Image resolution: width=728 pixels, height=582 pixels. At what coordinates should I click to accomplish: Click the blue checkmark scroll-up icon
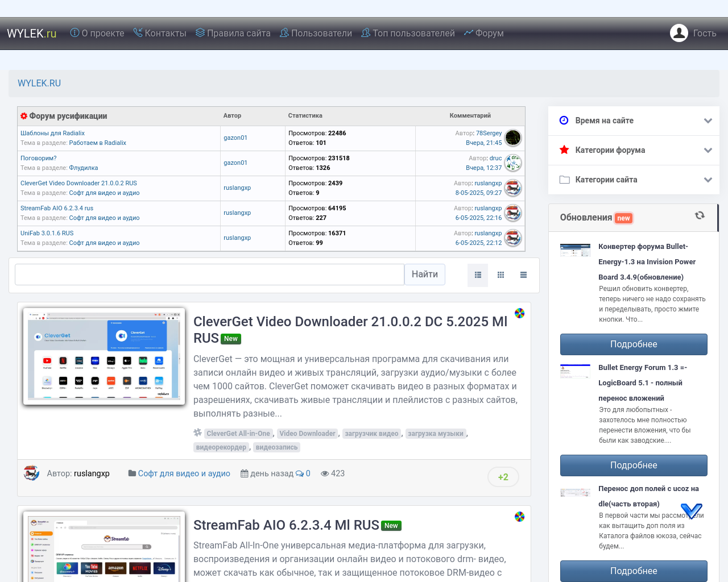[692, 510]
